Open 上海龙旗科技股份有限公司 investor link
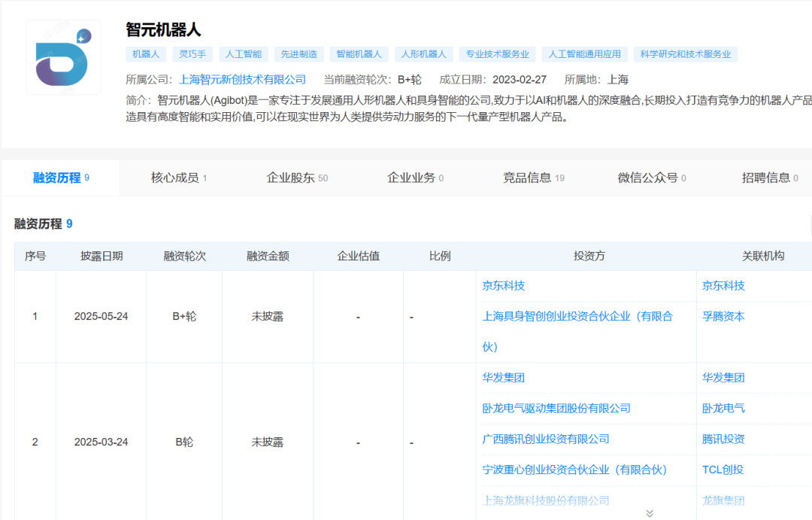 point(546,501)
